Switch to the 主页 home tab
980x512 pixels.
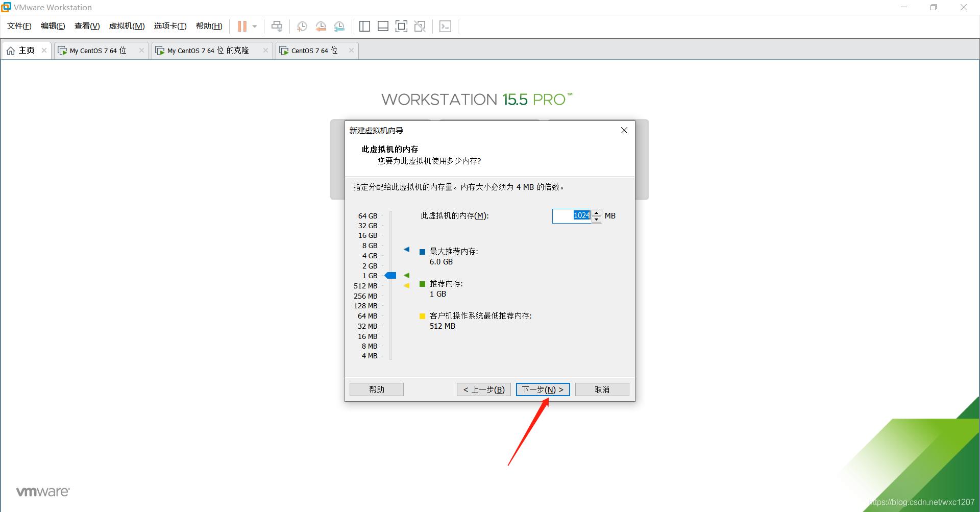click(x=27, y=51)
